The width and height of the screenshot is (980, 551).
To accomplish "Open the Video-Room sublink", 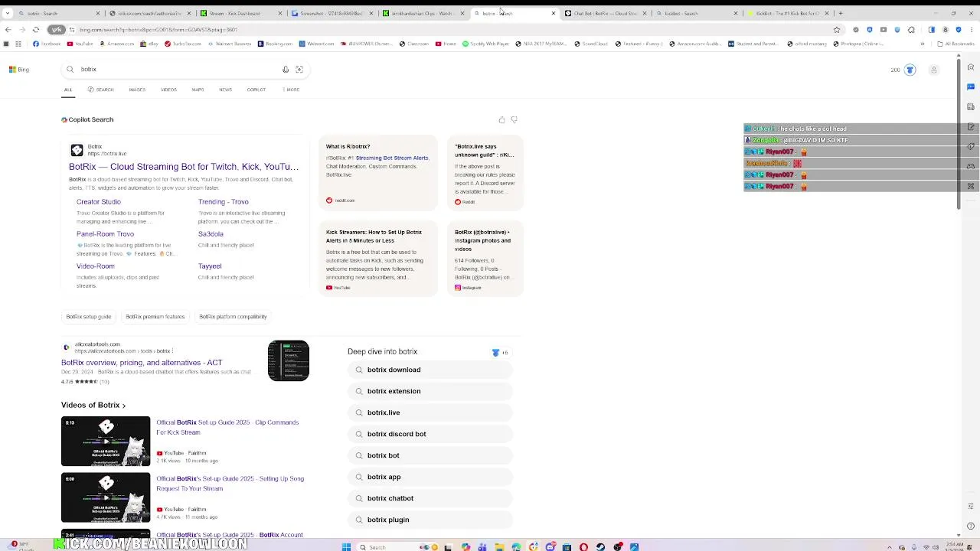I will (95, 266).
